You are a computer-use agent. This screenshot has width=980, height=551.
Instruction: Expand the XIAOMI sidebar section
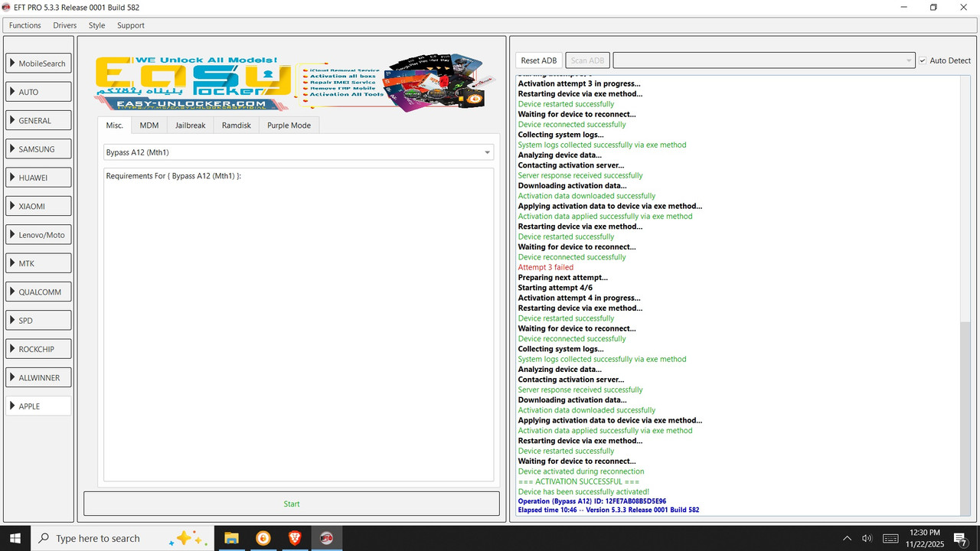[x=39, y=206]
